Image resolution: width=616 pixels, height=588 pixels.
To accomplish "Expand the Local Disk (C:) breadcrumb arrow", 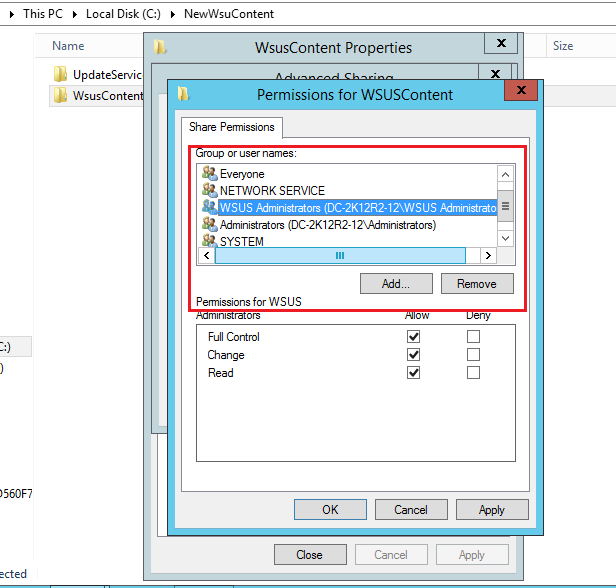I will (75, 15).
